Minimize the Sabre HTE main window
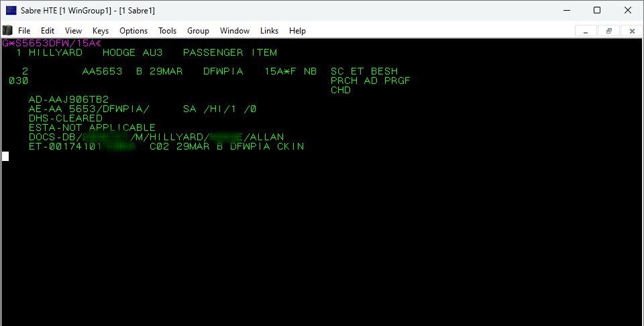The image size is (644, 326). point(566,10)
